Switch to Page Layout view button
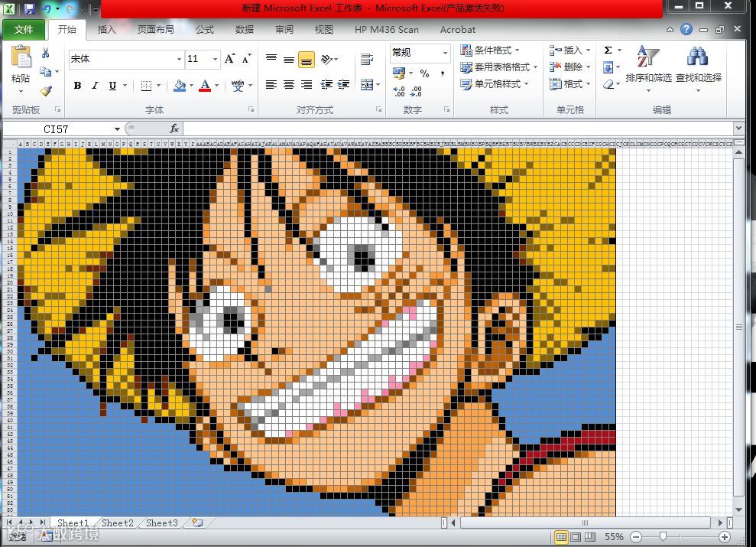The height and width of the screenshot is (547, 756). (x=576, y=537)
